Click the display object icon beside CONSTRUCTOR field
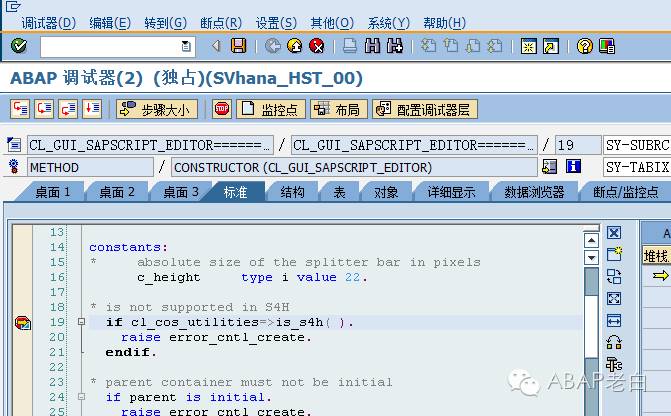The image size is (671, 416). [x=549, y=166]
